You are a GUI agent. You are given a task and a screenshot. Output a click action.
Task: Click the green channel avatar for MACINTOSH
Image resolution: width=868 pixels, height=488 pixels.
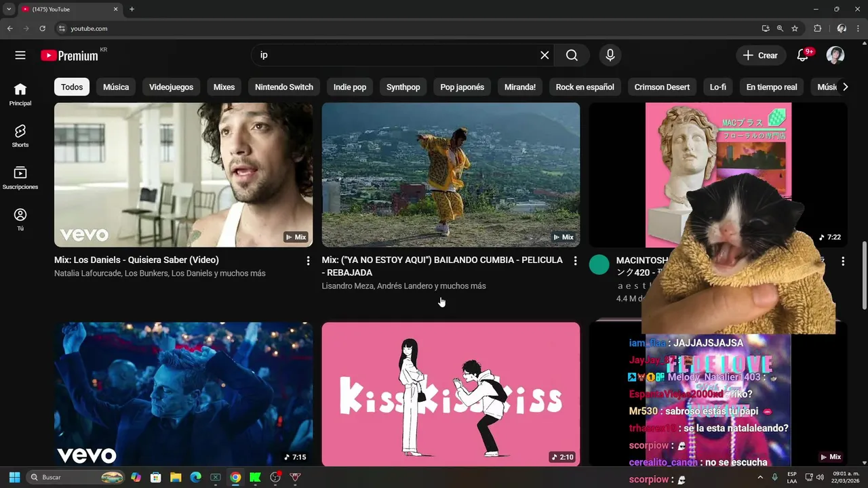coord(599,264)
